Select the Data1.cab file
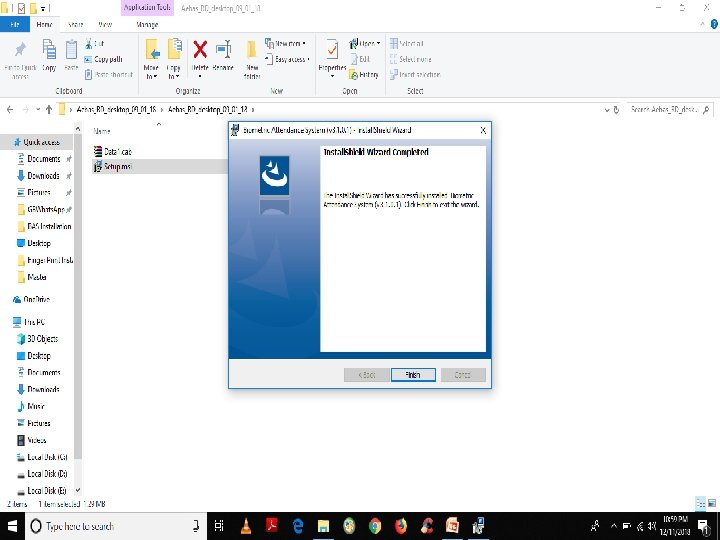720x540 pixels. tap(112, 152)
